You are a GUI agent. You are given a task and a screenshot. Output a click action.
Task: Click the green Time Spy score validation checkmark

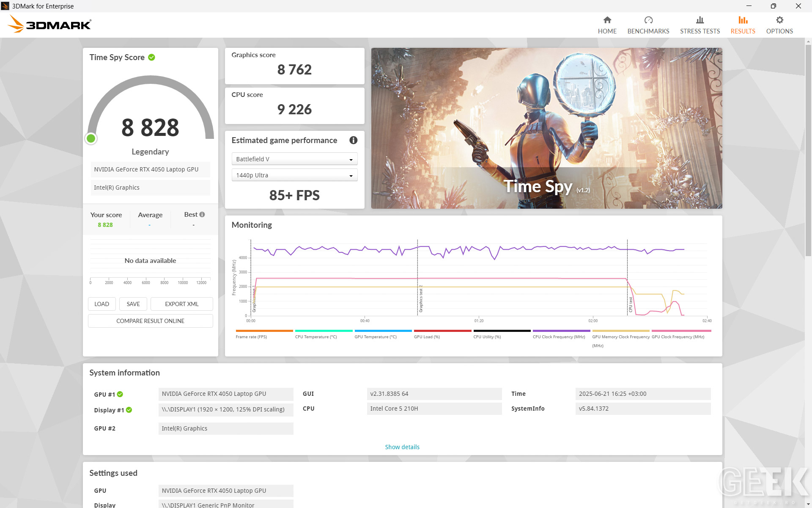[x=151, y=57]
